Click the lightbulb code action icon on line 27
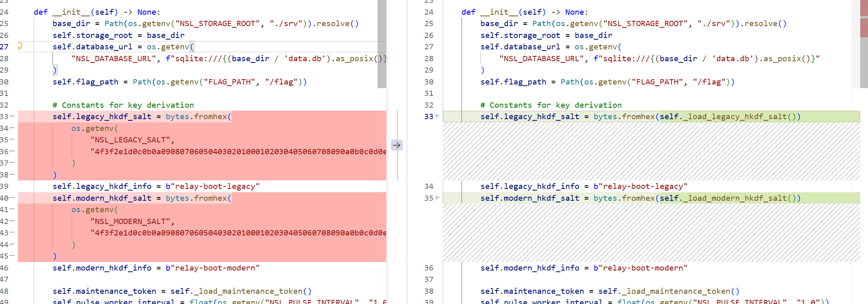Image resolution: width=868 pixels, height=304 pixels. coord(20,46)
